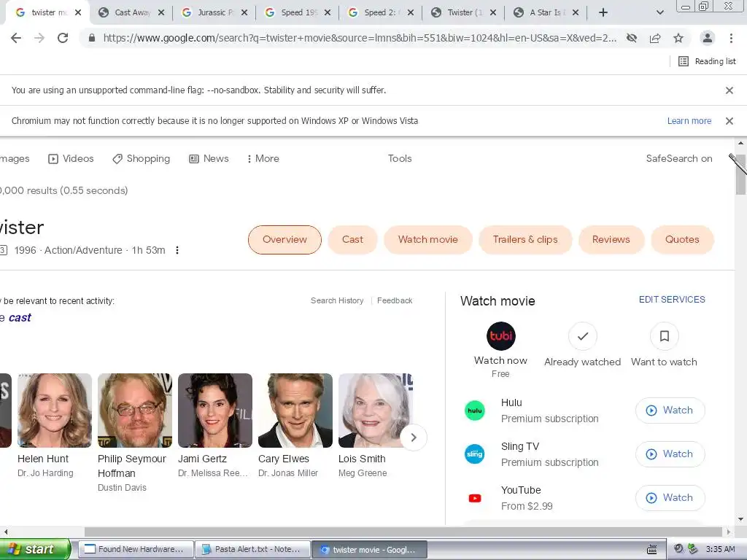Viewport: 747px width, 560px height.
Task: Open the Windows start menu
Action: pos(34,549)
